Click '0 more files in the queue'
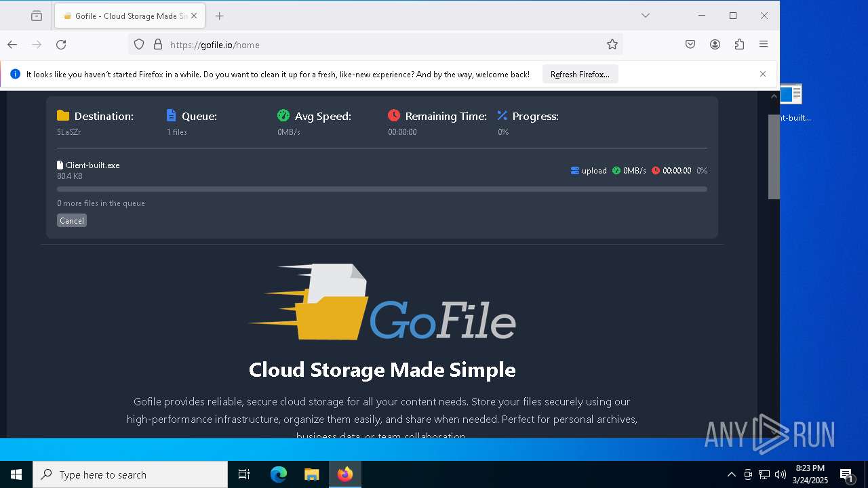Screen dimensions: 868x488 pyautogui.click(x=101, y=203)
